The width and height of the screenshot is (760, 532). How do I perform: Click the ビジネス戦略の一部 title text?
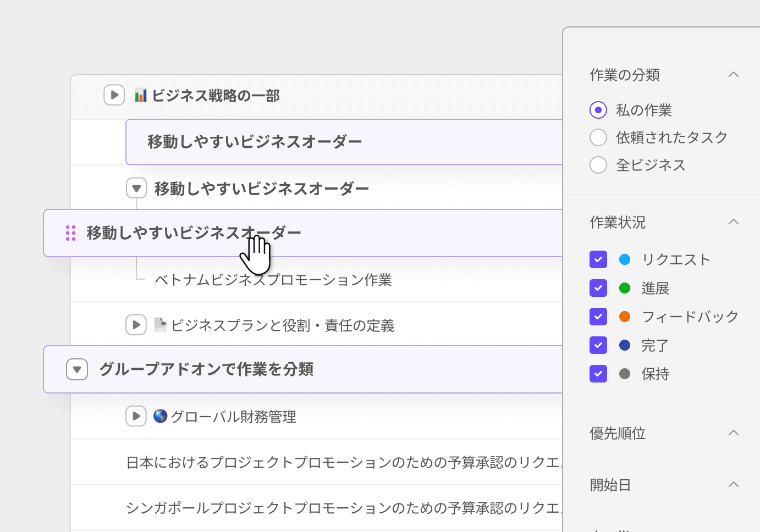tap(216, 96)
